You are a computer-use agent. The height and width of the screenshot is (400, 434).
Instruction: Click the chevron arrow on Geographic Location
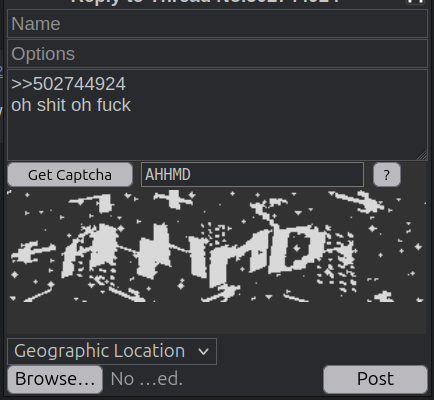203,351
